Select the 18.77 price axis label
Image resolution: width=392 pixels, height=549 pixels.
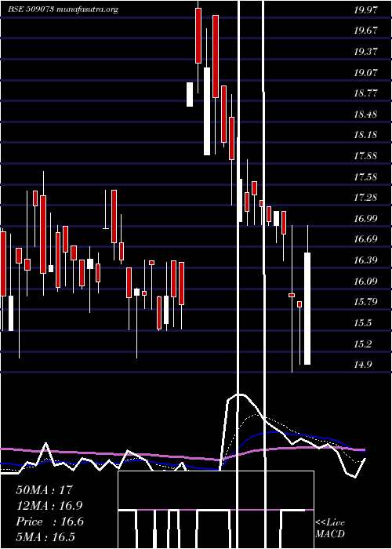pyautogui.click(x=365, y=93)
